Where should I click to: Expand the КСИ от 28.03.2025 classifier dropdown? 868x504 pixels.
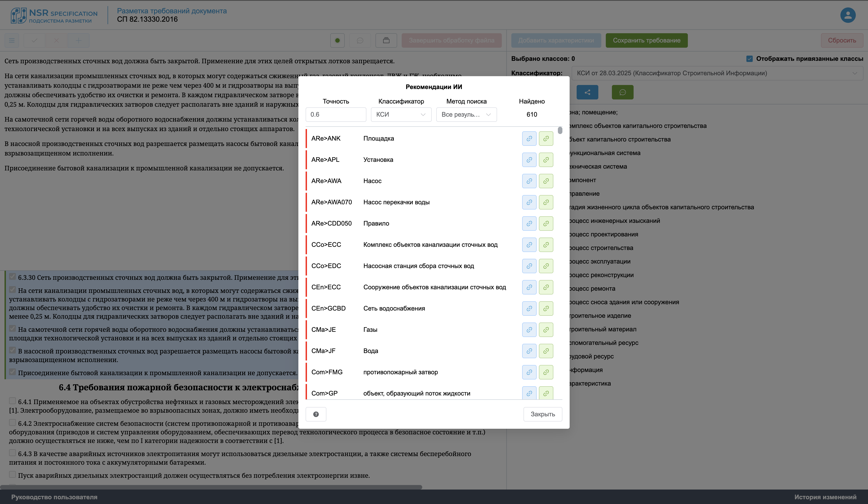tap(717, 73)
